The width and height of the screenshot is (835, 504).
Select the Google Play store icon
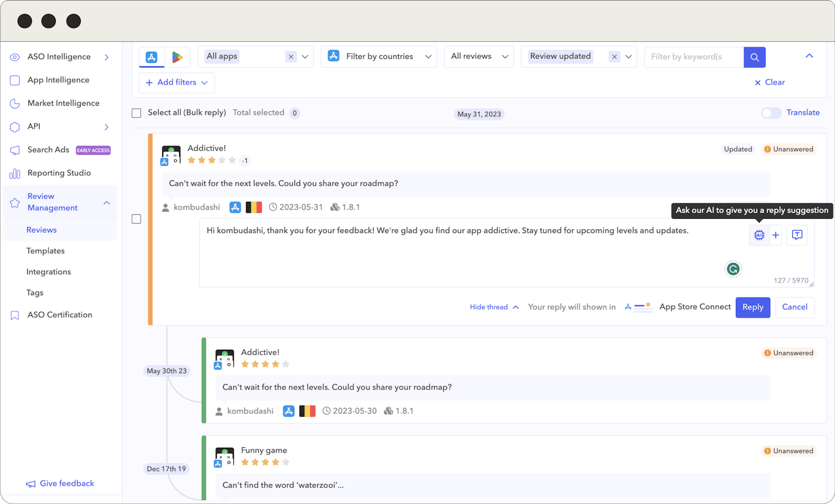tap(177, 56)
